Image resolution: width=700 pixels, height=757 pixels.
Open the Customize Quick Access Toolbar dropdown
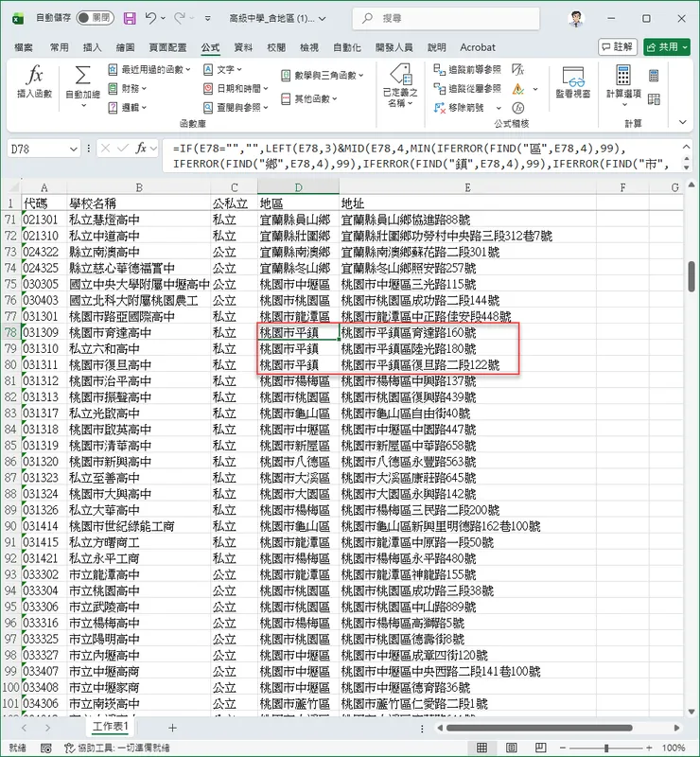coord(207,19)
